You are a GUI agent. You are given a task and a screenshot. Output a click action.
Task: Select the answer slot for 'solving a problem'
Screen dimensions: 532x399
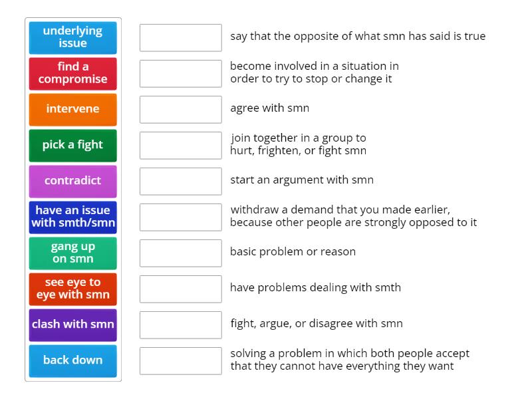coord(180,360)
